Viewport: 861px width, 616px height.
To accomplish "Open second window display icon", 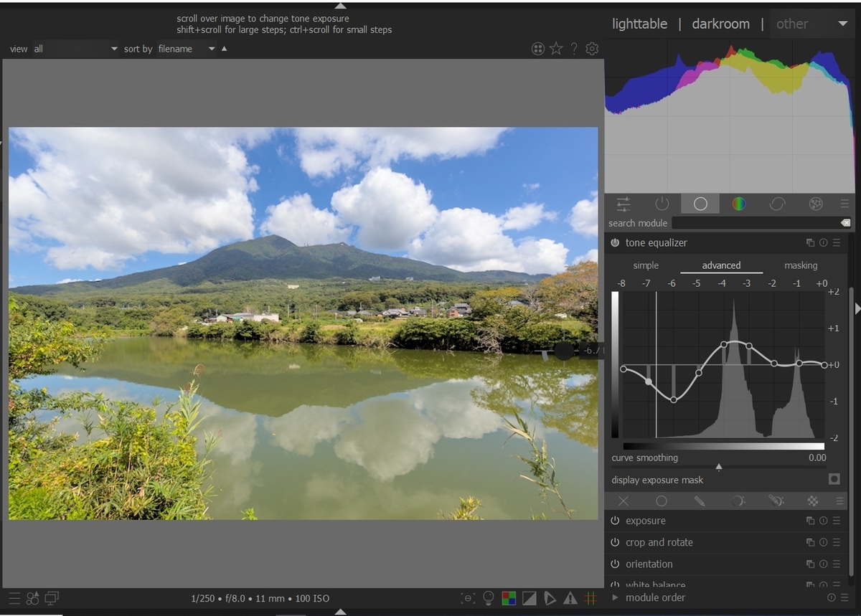I will point(52,598).
